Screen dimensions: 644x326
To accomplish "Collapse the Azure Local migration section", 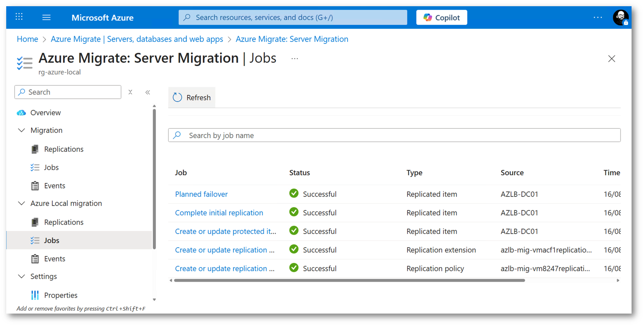I will [x=22, y=203].
